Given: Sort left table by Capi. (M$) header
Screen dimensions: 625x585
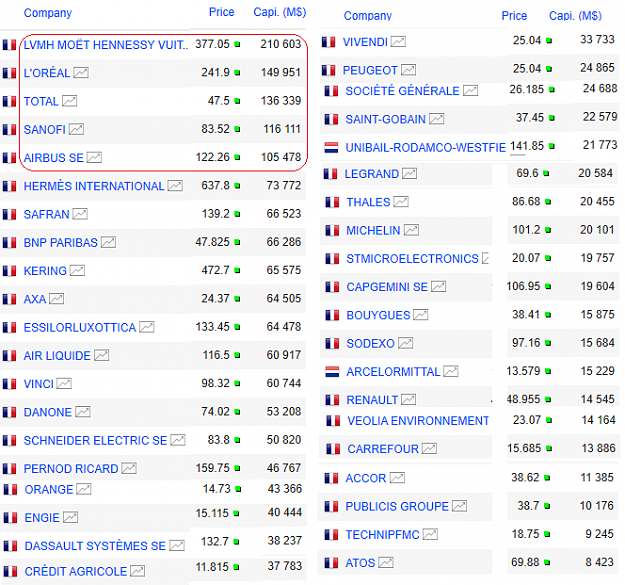Looking at the screenshot, I should [x=280, y=12].
